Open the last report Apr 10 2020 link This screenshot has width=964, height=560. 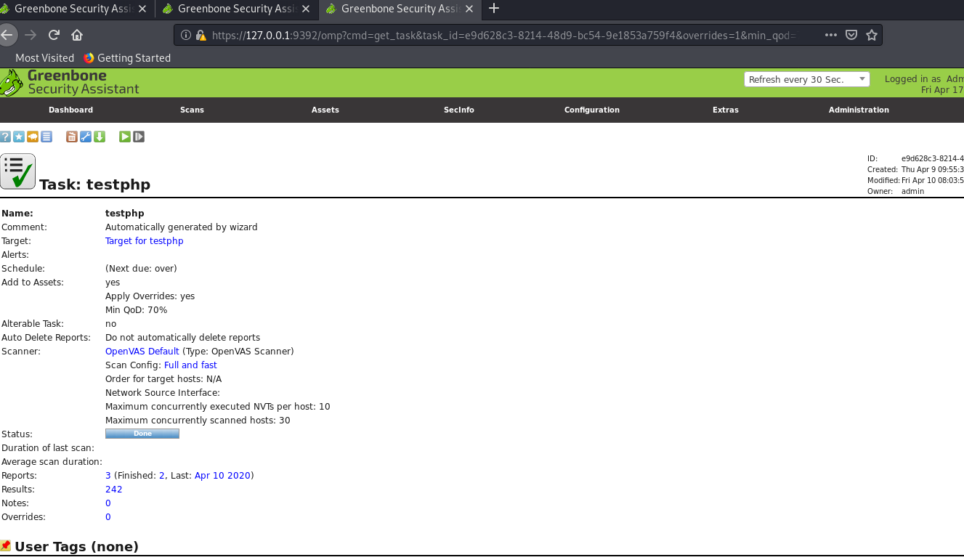pos(222,475)
